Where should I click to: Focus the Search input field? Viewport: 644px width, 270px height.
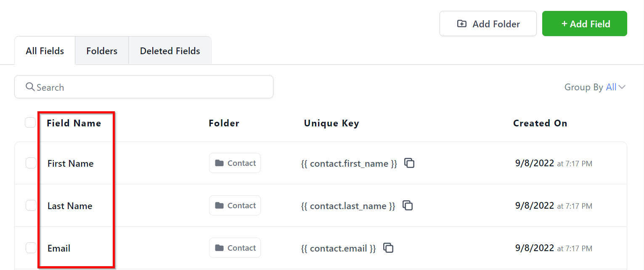tap(151, 87)
